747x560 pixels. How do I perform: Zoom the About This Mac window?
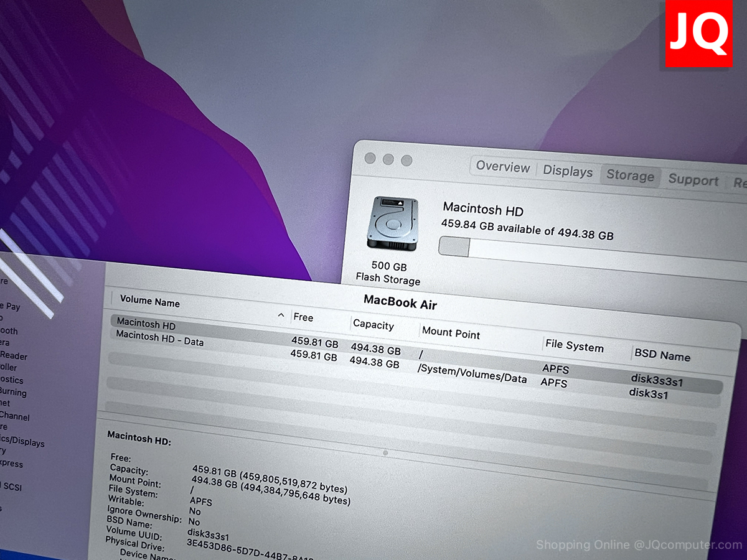(x=406, y=161)
